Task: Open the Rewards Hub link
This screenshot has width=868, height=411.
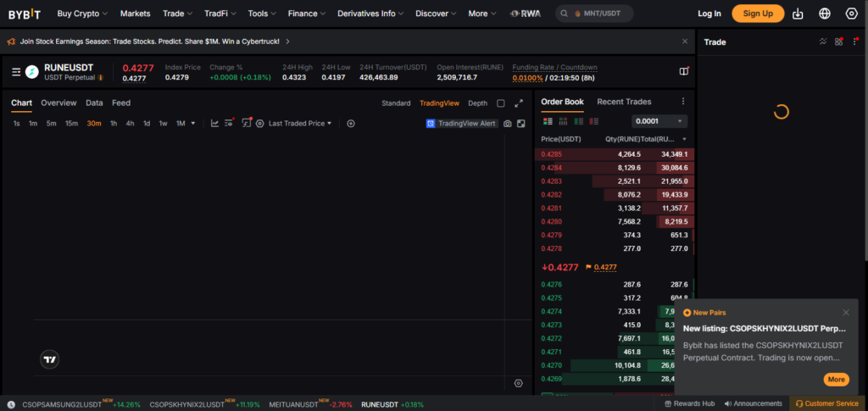Action: click(689, 404)
